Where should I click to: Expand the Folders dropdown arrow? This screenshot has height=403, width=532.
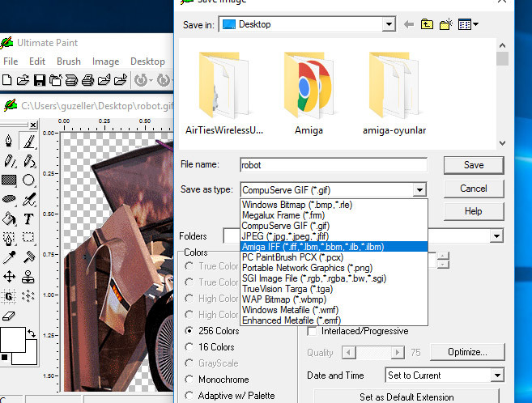[496, 236]
